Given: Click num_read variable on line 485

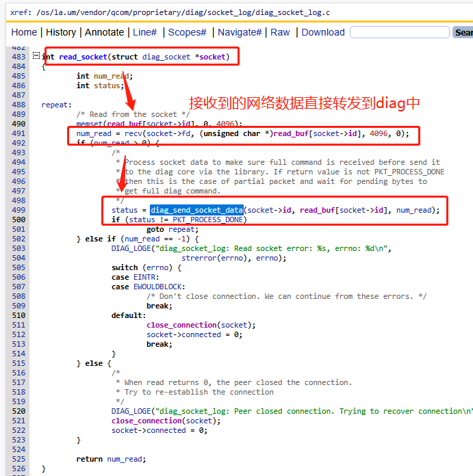Looking at the screenshot, I should click(112, 76).
